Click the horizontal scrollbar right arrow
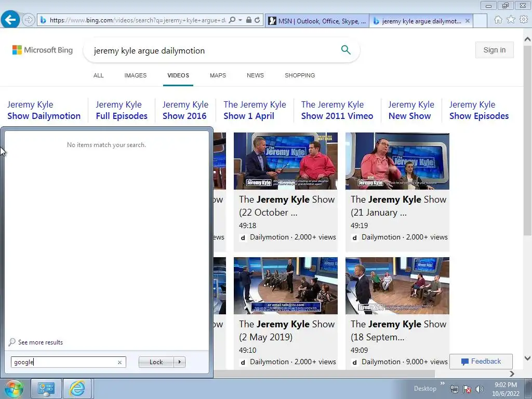 coord(512,374)
